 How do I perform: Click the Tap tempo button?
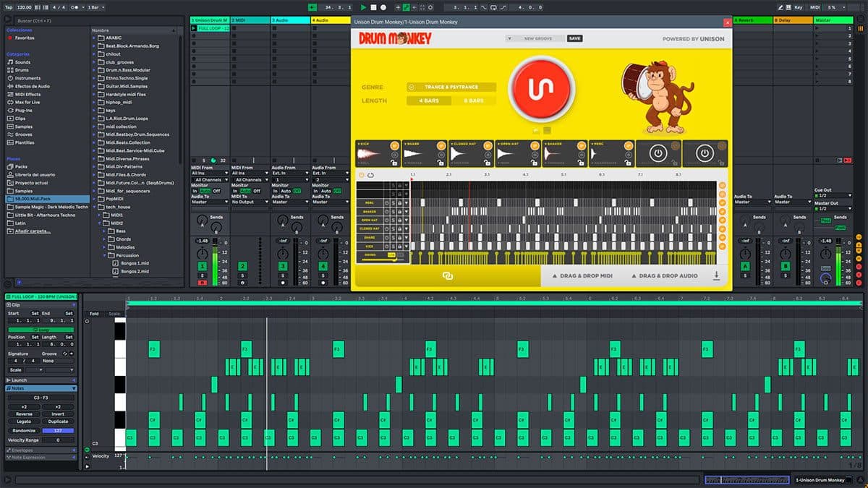[x=9, y=7]
